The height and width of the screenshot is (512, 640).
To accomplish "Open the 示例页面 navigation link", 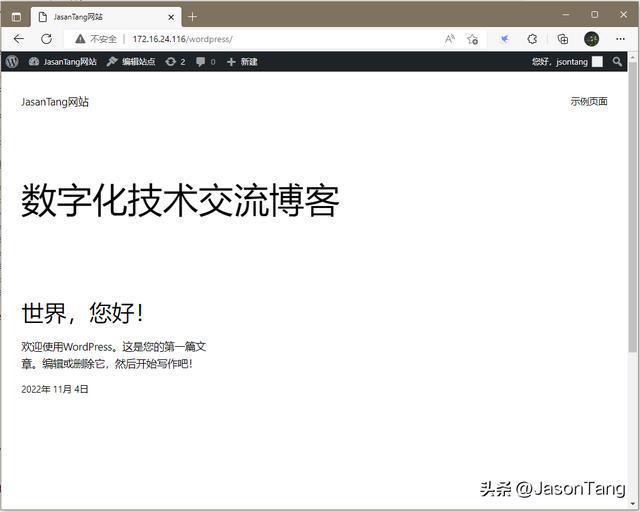I will (588, 101).
